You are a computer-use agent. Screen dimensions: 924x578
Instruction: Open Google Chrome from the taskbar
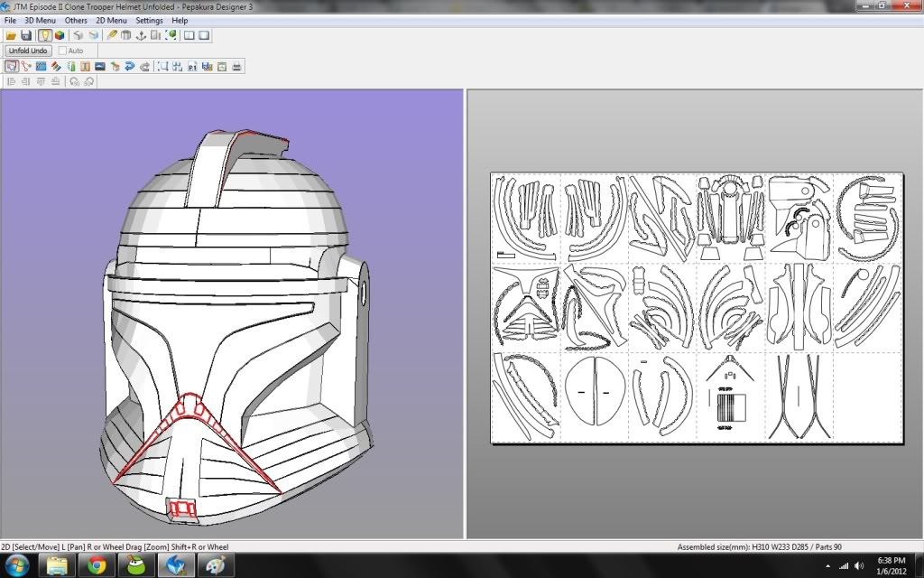97,565
